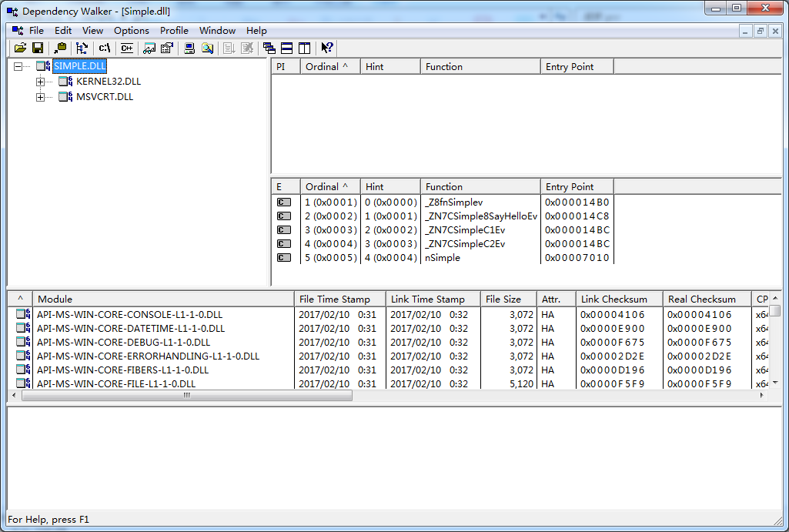The width and height of the screenshot is (789, 532).
Task: Open the Profile menu
Action: (174, 31)
